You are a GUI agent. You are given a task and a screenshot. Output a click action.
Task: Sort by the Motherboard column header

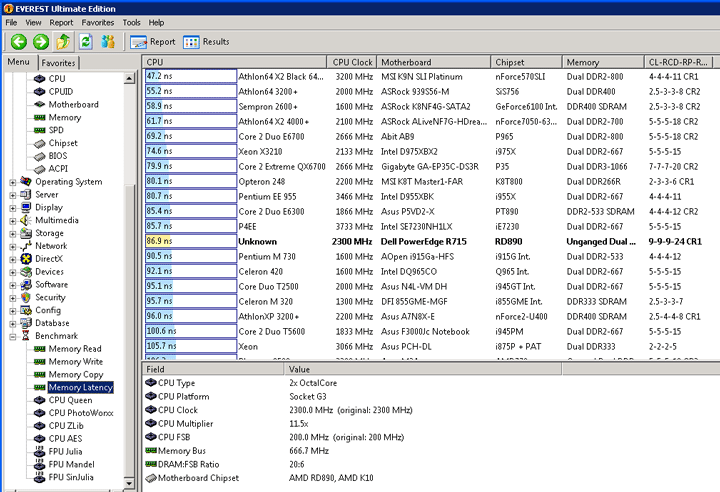[x=433, y=62]
